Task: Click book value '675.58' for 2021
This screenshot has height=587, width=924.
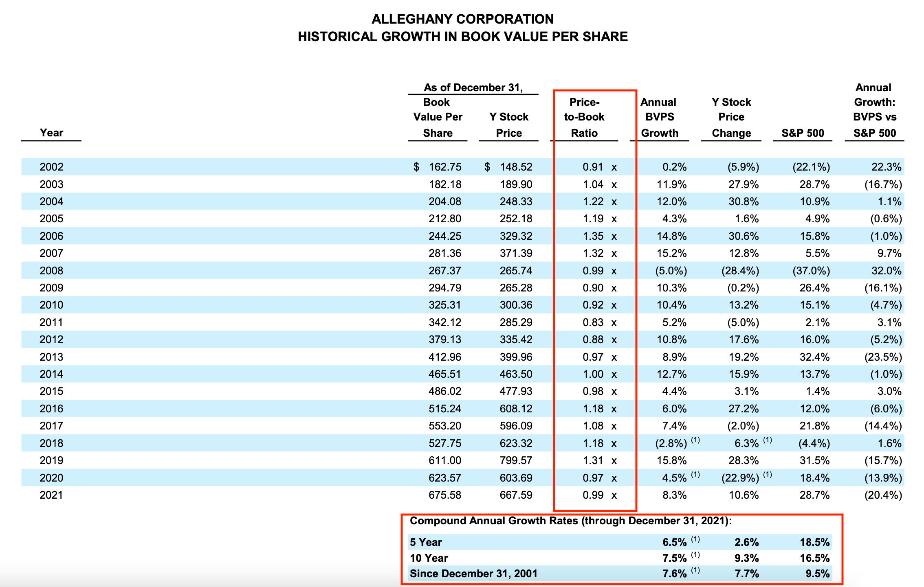Action: pyautogui.click(x=445, y=495)
